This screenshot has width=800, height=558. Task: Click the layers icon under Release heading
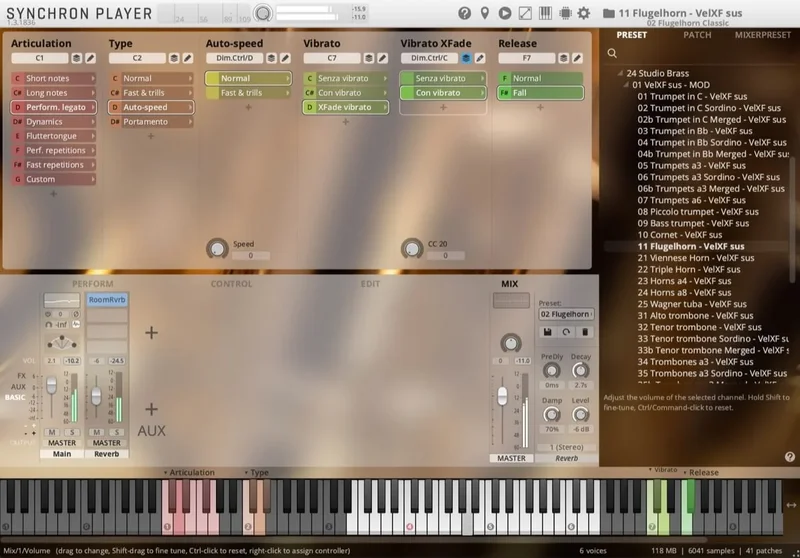coord(564,58)
